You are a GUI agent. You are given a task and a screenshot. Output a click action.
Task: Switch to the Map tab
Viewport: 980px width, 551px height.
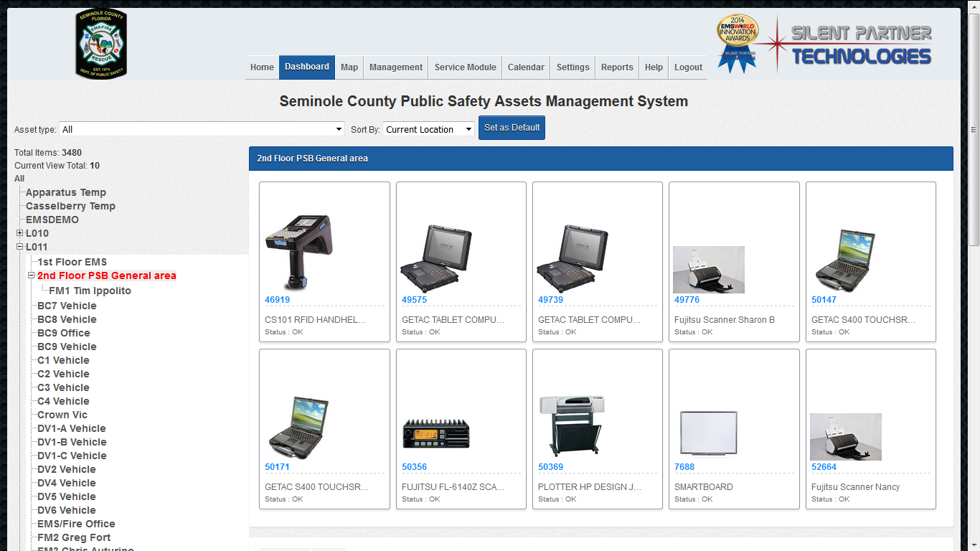[x=349, y=67]
